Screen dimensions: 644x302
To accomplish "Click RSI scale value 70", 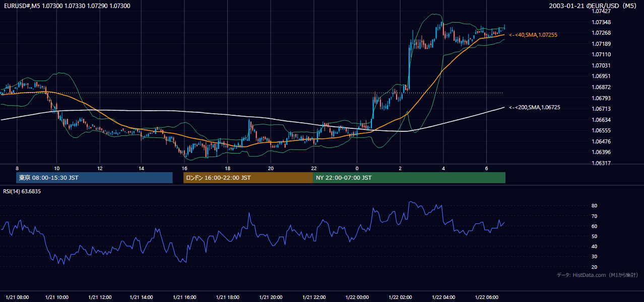I will pyautogui.click(x=595, y=216).
